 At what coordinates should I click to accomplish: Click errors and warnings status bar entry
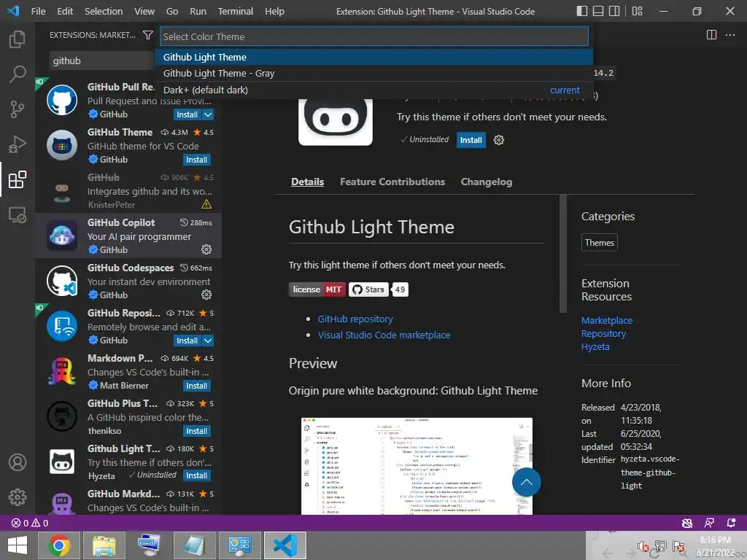[30, 523]
